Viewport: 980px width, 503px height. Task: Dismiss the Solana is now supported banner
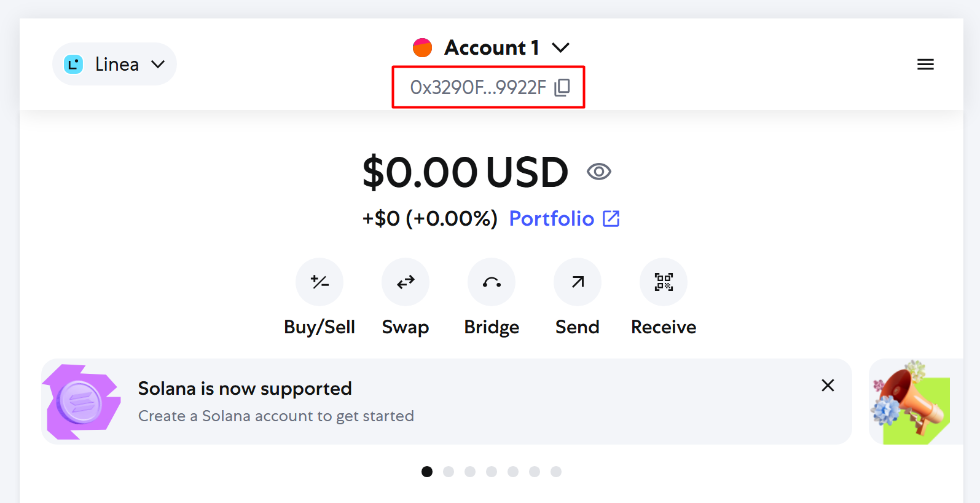click(828, 385)
